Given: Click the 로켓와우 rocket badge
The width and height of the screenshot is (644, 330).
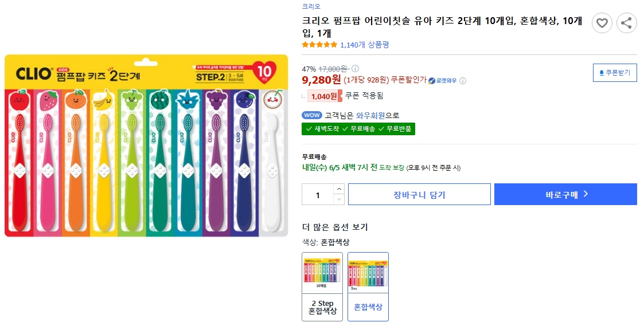Looking at the screenshot, I should tap(442, 81).
